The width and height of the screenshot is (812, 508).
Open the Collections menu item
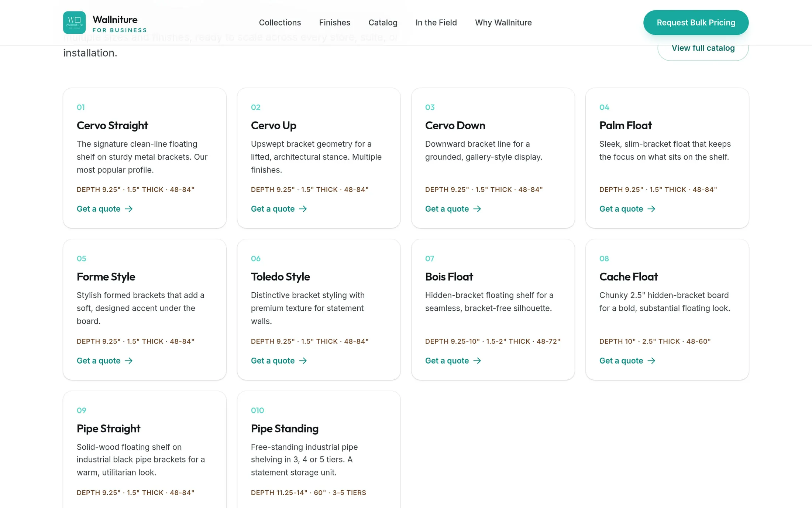[280, 23]
